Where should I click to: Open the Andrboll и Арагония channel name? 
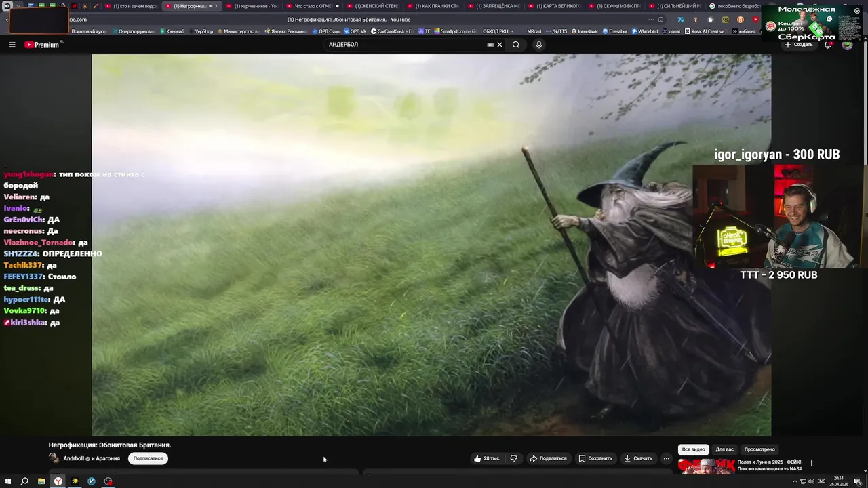[x=92, y=458]
